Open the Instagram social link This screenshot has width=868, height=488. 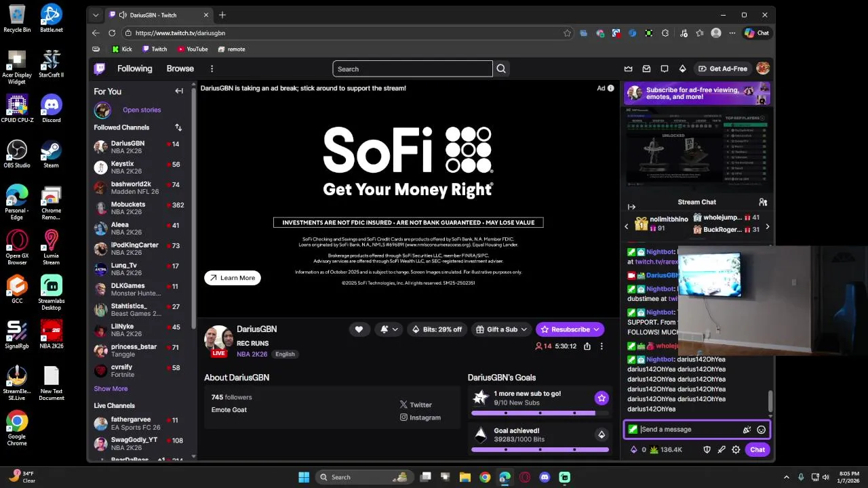(420, 418)
